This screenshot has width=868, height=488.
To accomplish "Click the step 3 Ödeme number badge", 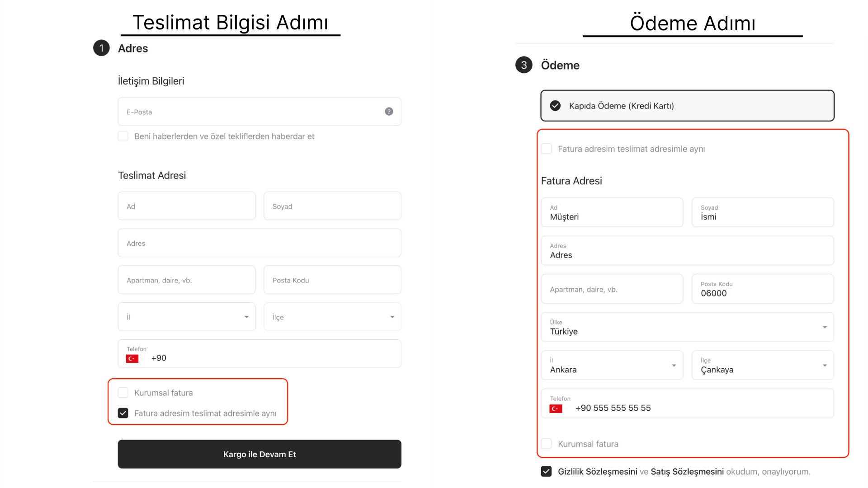I will click(x=524, y=65).
